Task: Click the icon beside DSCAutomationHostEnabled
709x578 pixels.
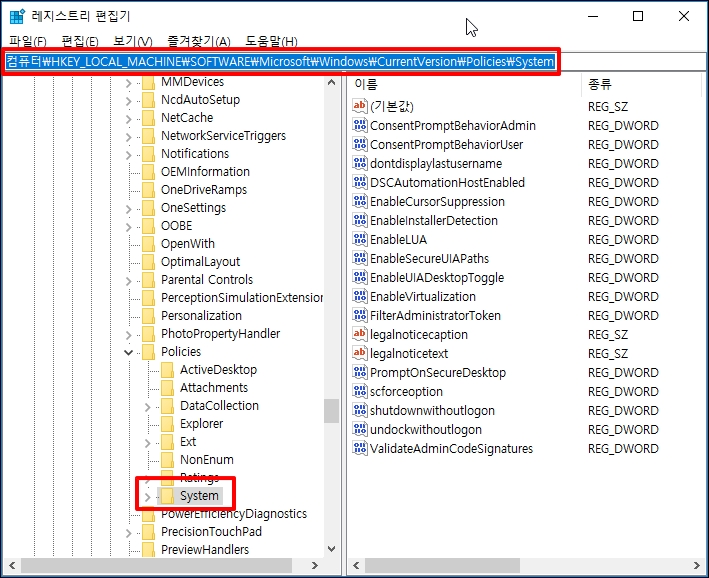Action: point(360,182)
